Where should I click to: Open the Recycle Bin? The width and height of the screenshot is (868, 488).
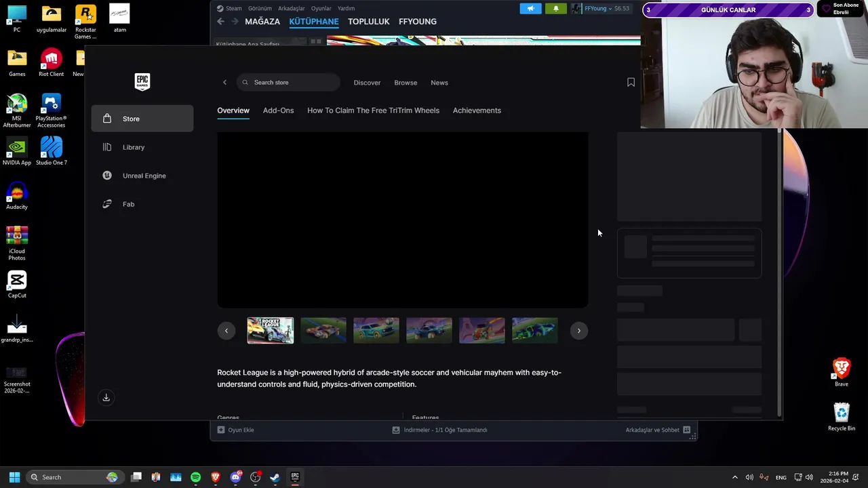coord(842,417)
